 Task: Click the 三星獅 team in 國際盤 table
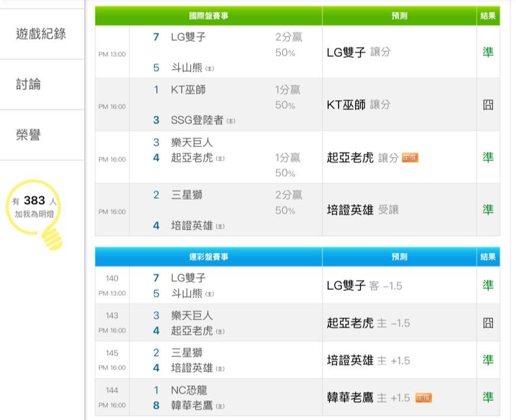point(186,195)
